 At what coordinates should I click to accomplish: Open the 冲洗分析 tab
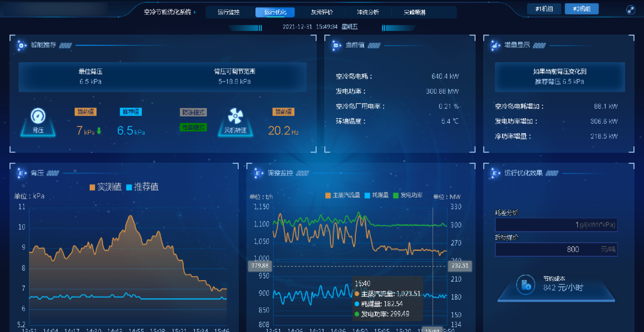click(368, 12)
